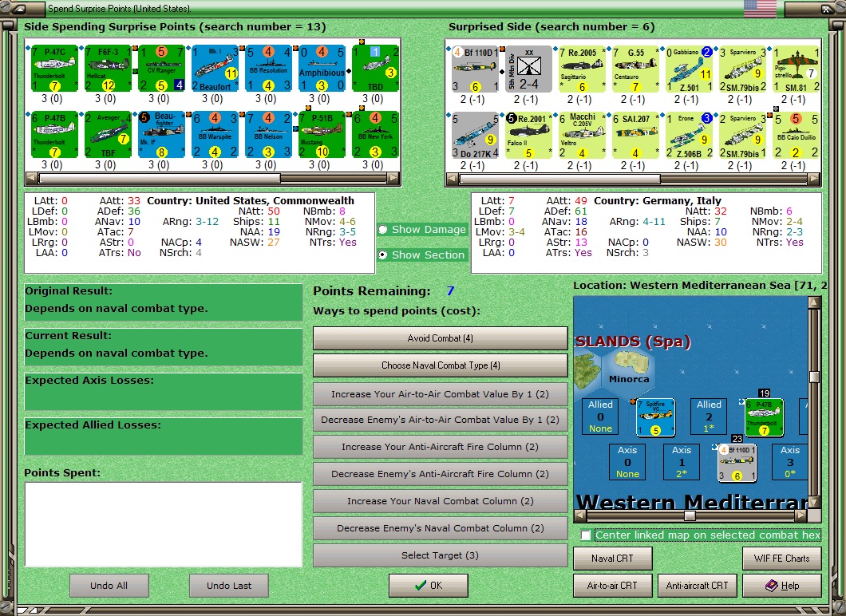Click the Undo All button

click(x=109, y=585)
